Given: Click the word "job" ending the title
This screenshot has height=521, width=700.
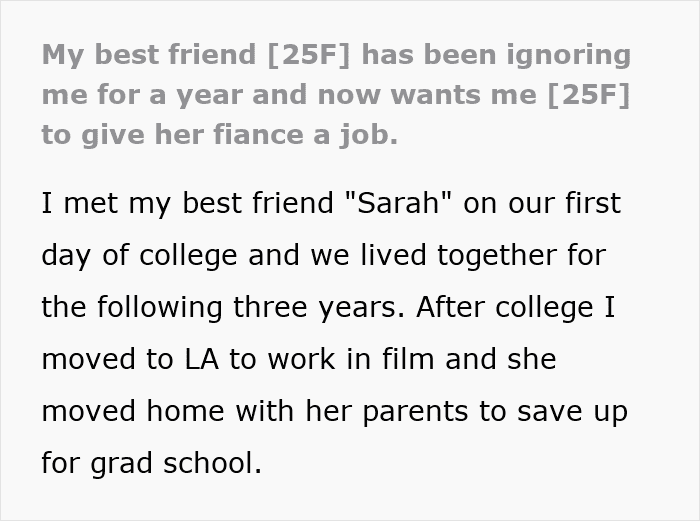Looking at the screenshot, I should click(371, 135).
